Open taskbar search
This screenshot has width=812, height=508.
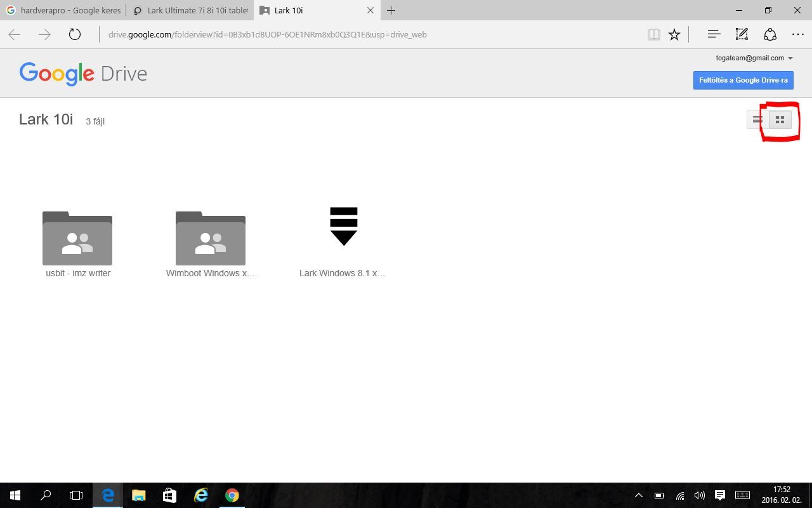[46, 495]
